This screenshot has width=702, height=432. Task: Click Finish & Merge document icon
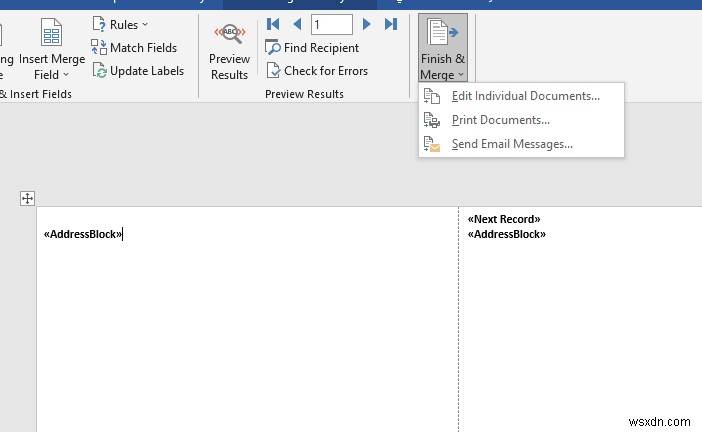pos(442,32)
